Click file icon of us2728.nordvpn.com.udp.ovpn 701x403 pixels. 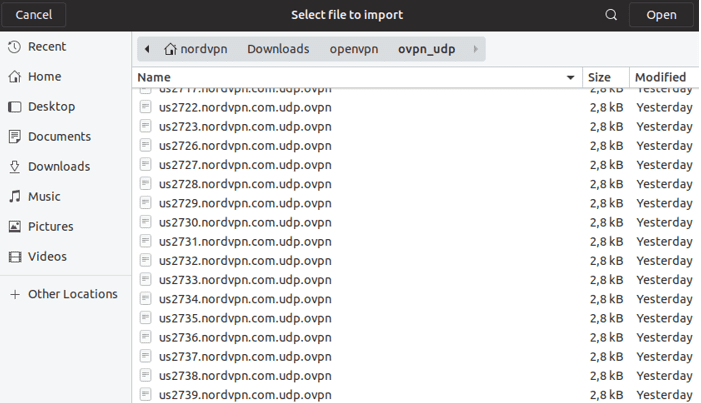coord(145,184)
